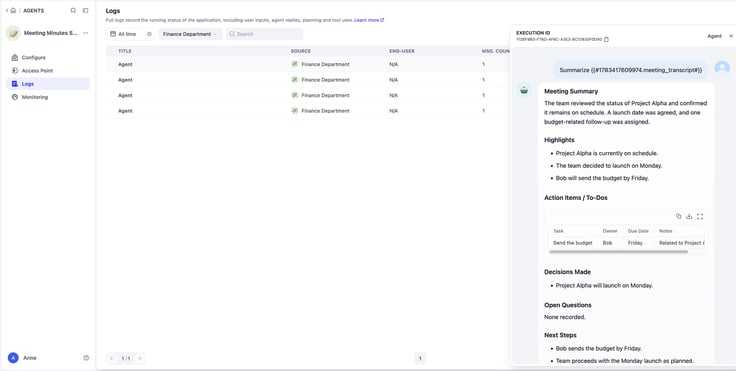Image resolution: width=736 pixels, height=371 pixels.
Task: Click the Meeting Minutes agent avatar
Action: pyautogui.click(x=13, y=33)
